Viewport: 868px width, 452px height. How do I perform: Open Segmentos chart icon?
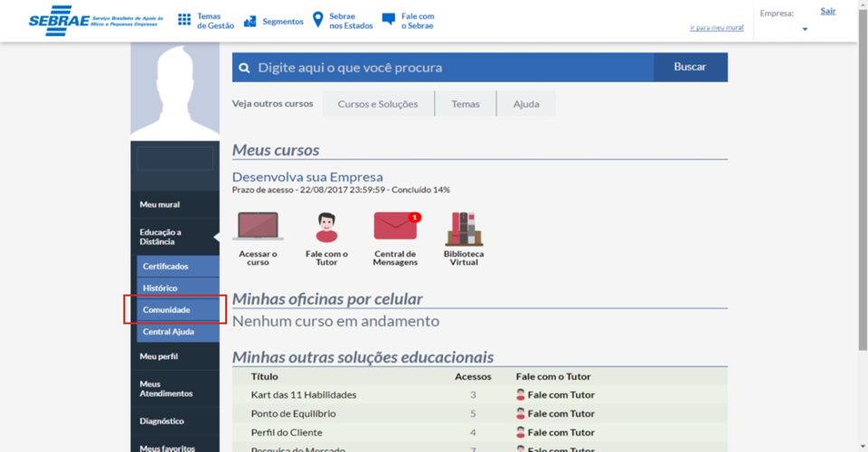[250, 21]
